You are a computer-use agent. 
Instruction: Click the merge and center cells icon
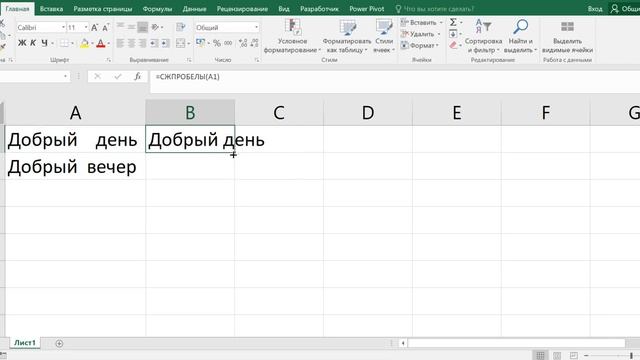pyautogui.click(x=180, y=43)
